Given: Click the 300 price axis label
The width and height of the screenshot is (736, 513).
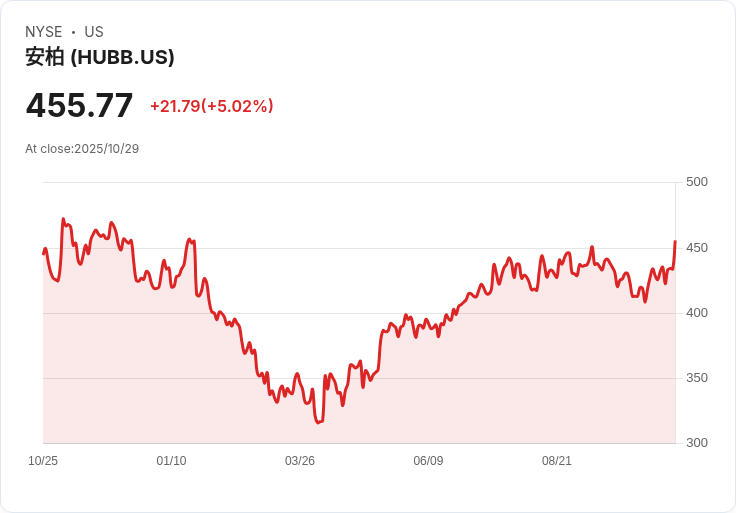Looking at the screenshot, I should pos(696,443).
